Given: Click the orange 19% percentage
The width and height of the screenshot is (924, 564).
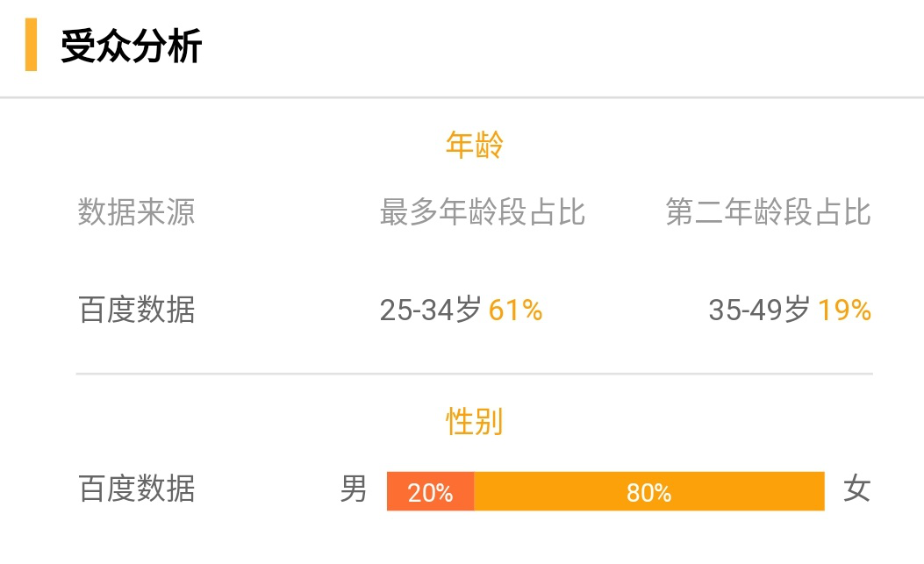Looking at the screenshot, I should click(844, 310).
